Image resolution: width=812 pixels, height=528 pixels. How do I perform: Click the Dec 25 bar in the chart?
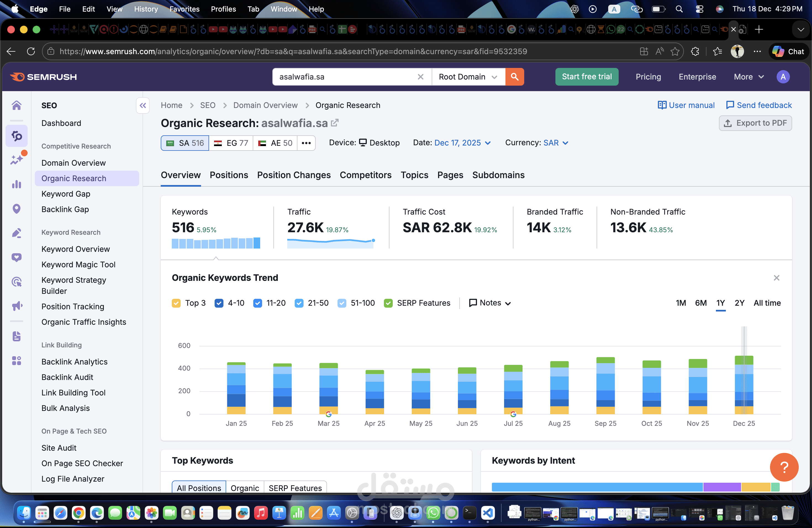click(x=744, y=386)
